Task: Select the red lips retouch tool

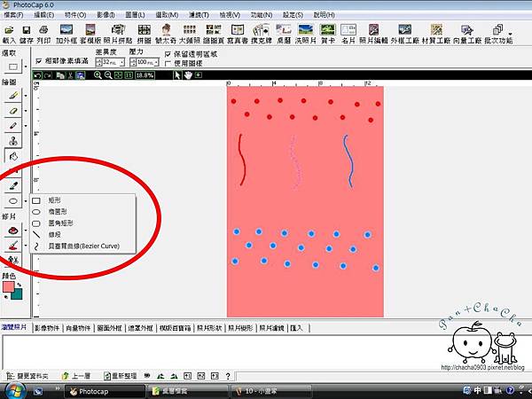Action: pos(13,231)
